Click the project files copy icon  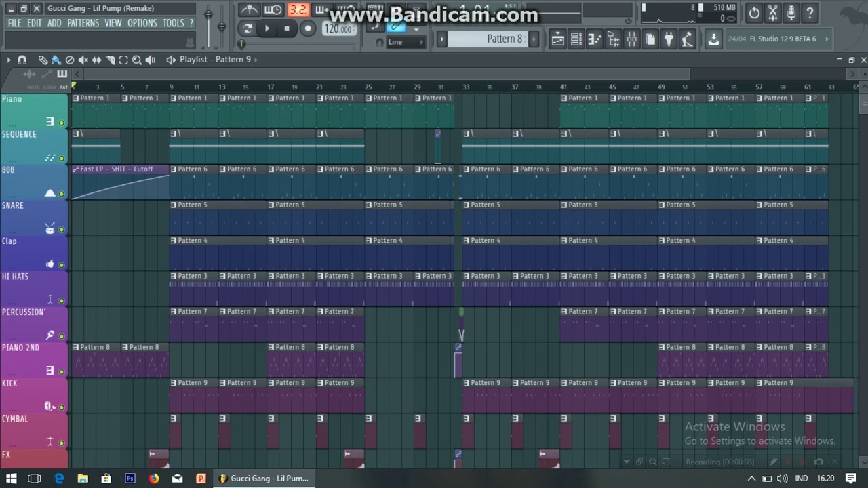pos(650,39)
